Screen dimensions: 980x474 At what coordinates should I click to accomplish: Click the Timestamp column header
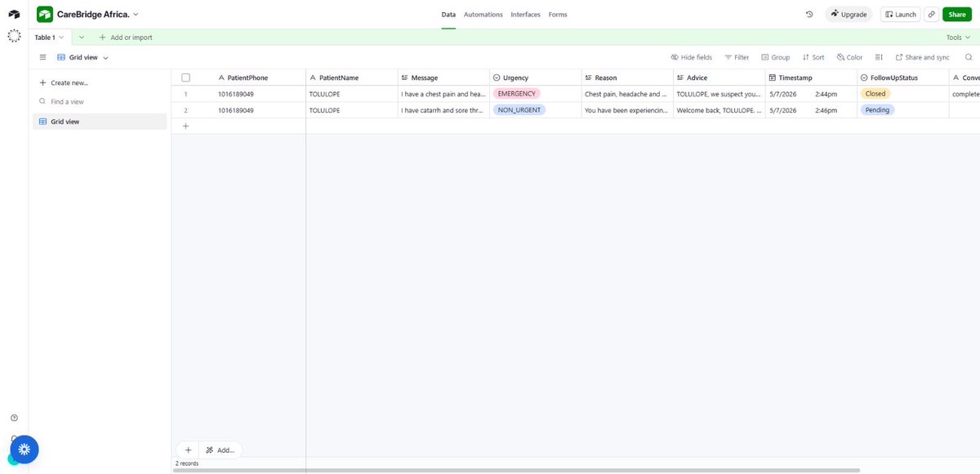tap(811, 78)
